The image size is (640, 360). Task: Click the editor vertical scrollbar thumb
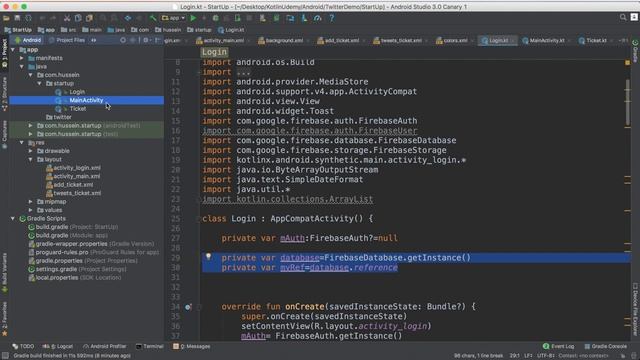[x=628, y=102]
